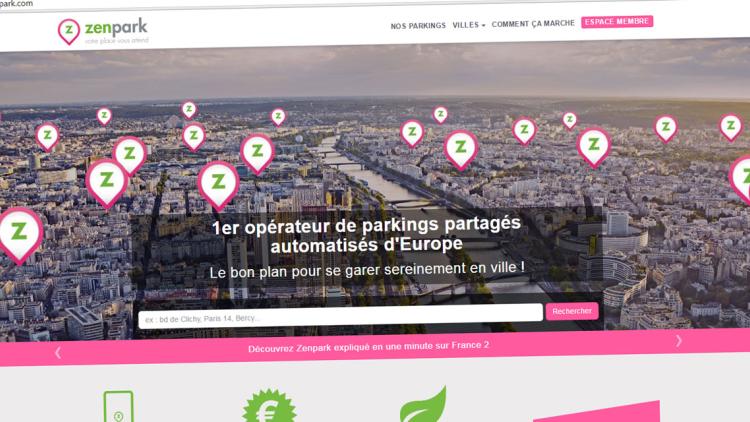Advance banner with right chevron arrow

point(679,341)
